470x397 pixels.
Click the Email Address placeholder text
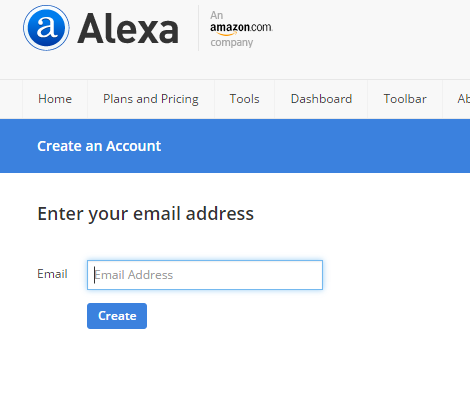coord(134,275)
